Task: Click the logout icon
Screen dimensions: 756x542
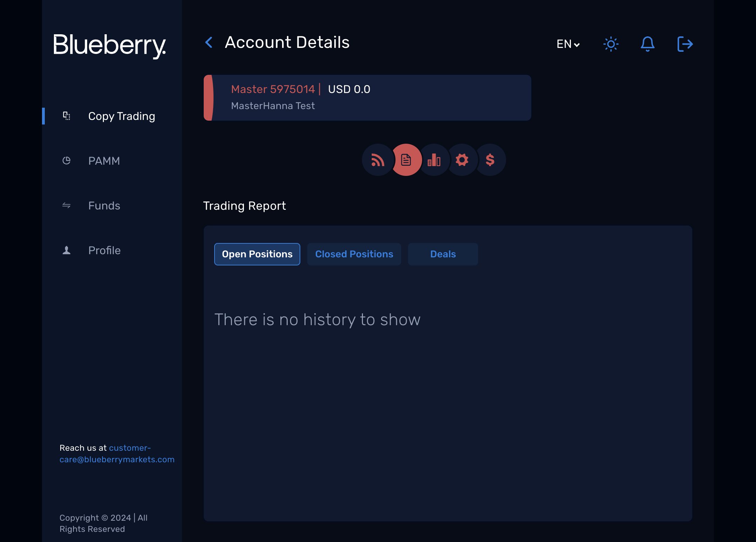Action: pos(685,44)
